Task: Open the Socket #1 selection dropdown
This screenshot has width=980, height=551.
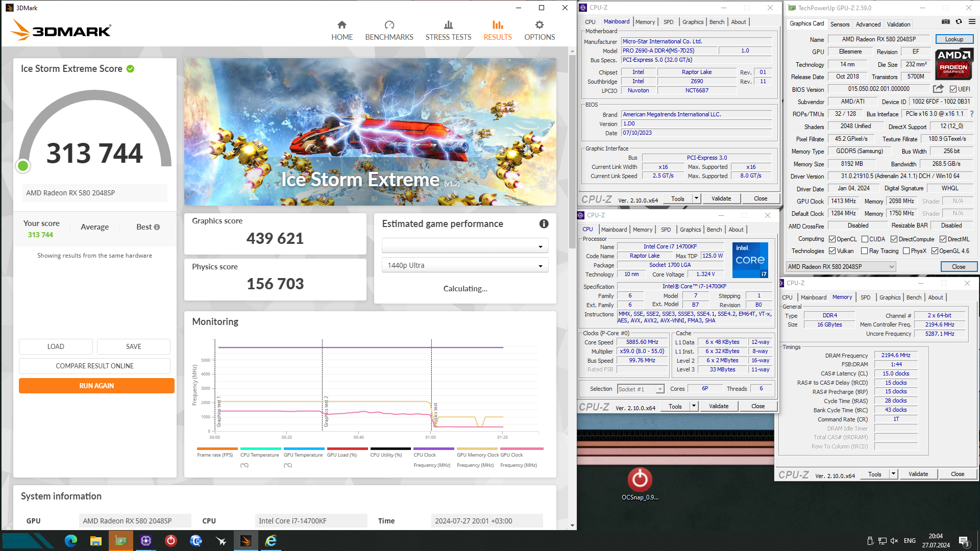Action: 640,389
